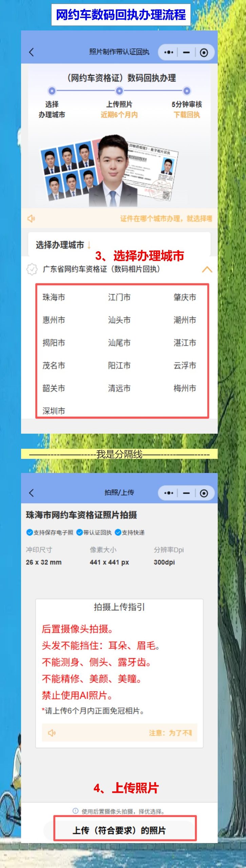Image resolution: width=246 pixels, height=868 pixels.
Task: Click 选择办理城市 heading with arrow
Action: click(63, 245)
